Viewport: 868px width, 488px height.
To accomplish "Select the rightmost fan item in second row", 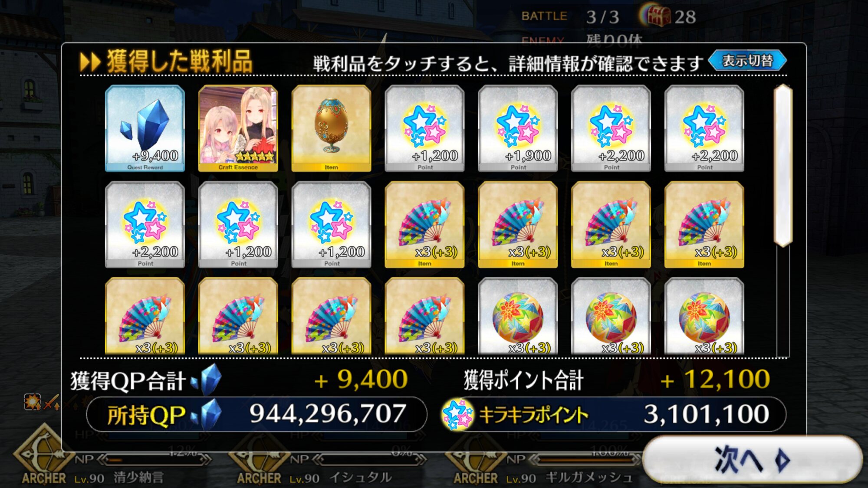I will (704, 225).
